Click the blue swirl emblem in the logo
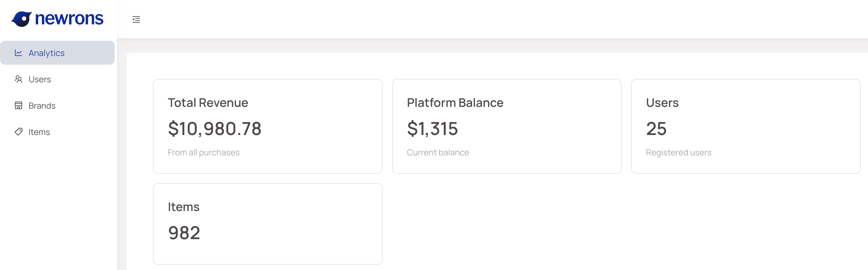 click(22, 19)
